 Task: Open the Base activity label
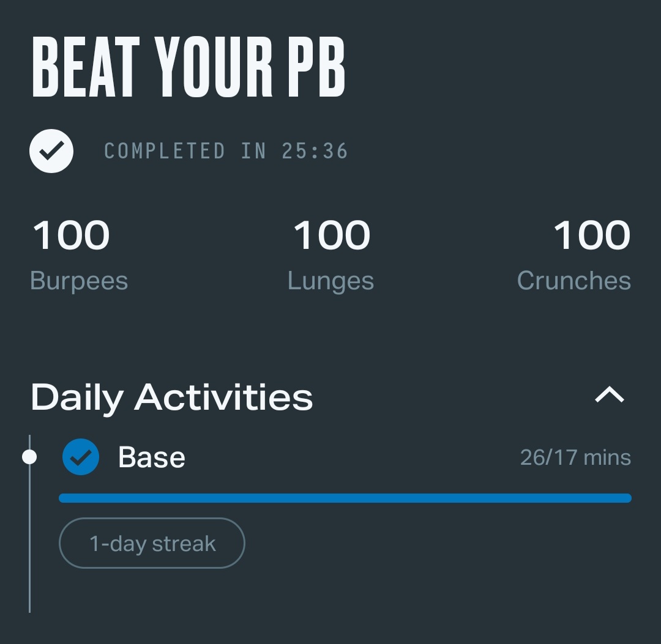[152, 457]
